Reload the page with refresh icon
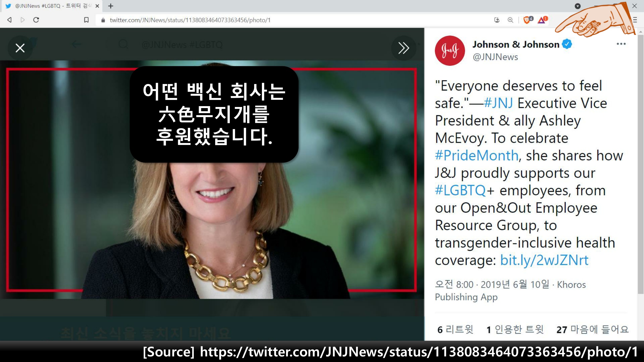The image size is (644, 362). [x=36, y=20]
